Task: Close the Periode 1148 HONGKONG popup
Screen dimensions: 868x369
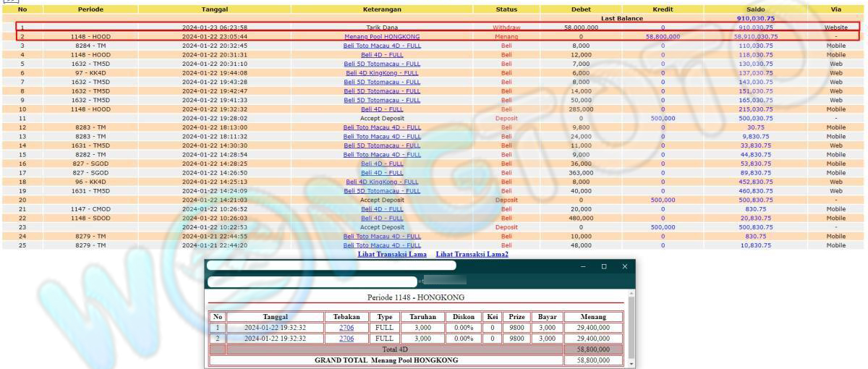Action: click(x=625, y=266)
